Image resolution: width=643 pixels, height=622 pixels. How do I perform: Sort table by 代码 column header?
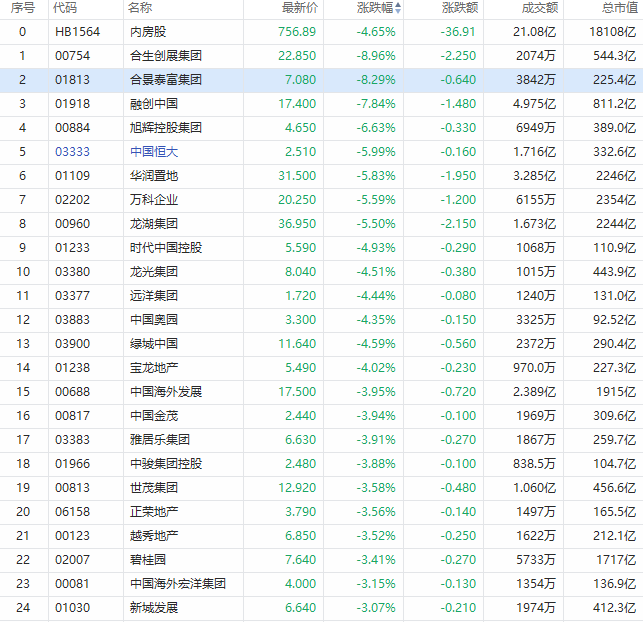tap(65, 8)
